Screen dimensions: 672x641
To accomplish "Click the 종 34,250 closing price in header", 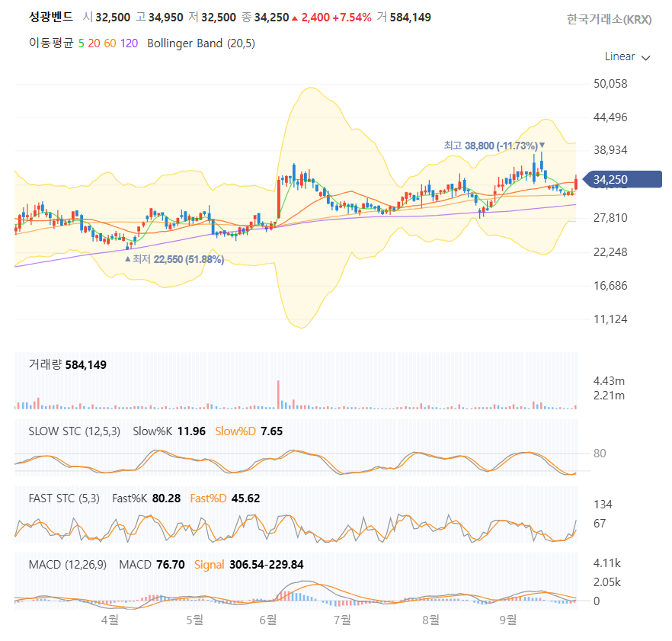I will [x=265, y=18].
